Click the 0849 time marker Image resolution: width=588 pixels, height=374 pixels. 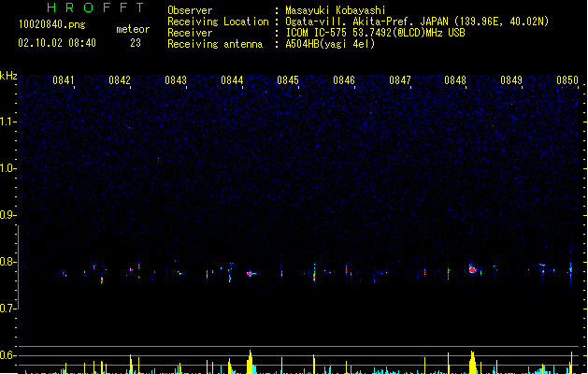[x=511, y=80]
